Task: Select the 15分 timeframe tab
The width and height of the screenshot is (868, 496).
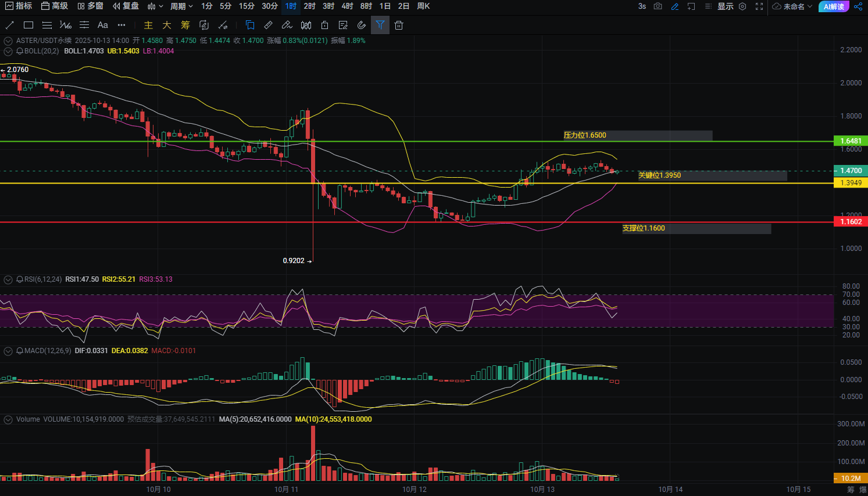Action: coord(247,6)
